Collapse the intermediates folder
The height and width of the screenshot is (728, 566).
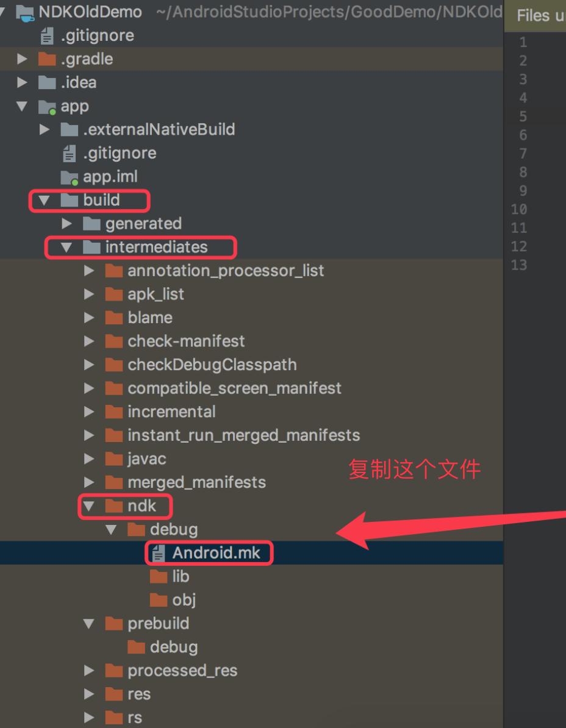point(67,247)
